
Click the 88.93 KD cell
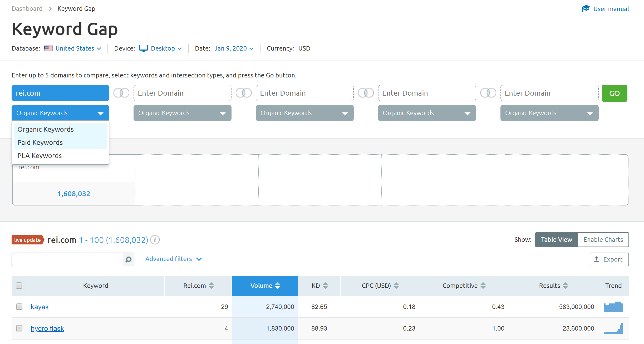(x=319, y=328)
